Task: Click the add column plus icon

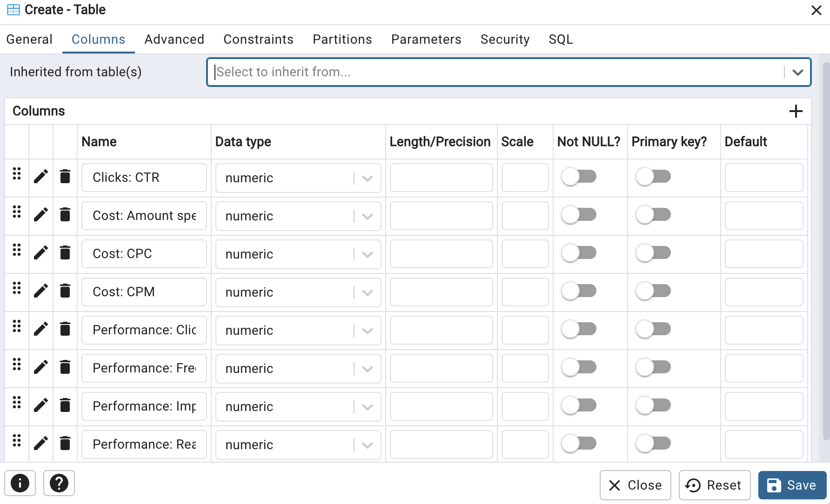Action: (796, 111)
